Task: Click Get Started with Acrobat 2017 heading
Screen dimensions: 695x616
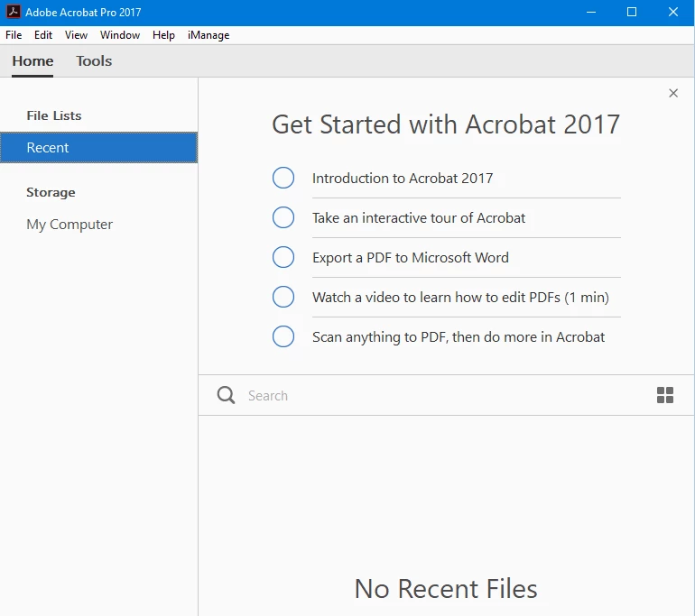Action: point(446,124)
